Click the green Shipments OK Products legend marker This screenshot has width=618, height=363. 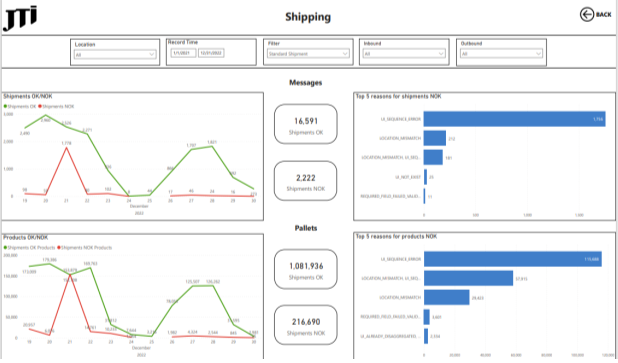point(5,248)
